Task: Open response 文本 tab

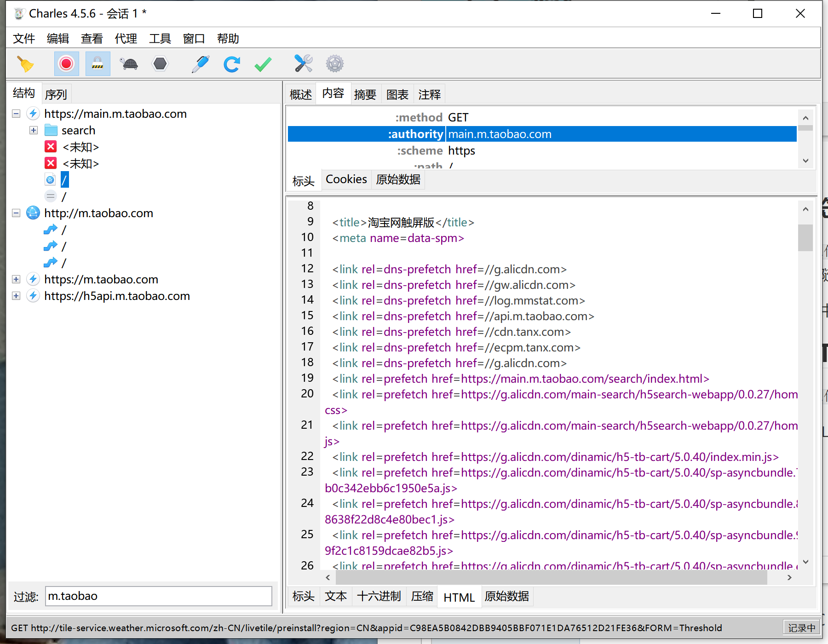Action: (336, 596)
